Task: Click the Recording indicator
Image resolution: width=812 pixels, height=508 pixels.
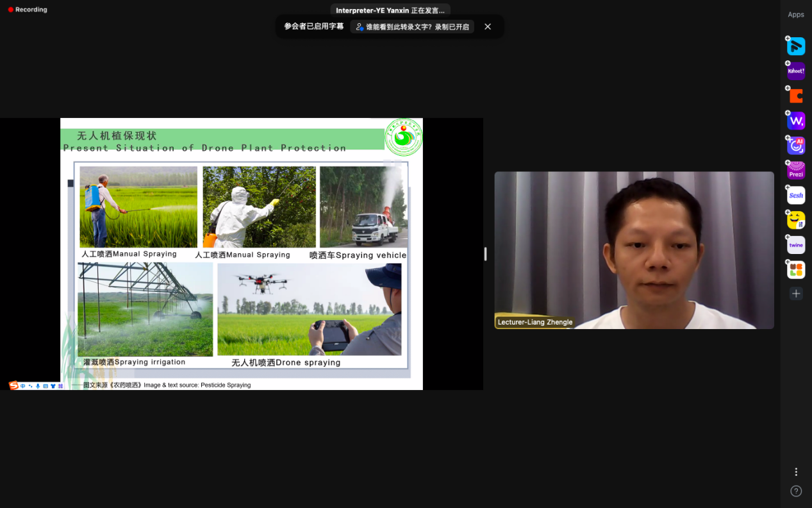Action: point(28,10)
